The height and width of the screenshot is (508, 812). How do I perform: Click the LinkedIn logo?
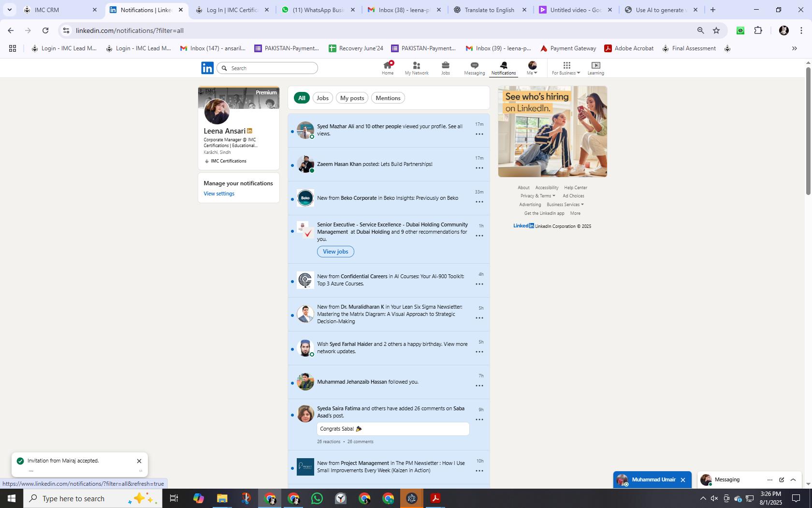tap(207, 68)
